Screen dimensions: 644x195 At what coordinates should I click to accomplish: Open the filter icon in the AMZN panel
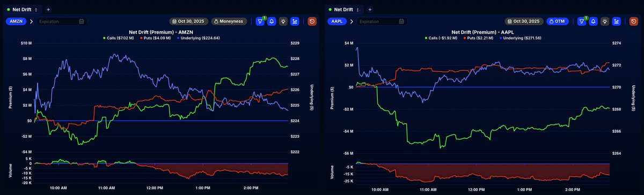coord(260,21)
